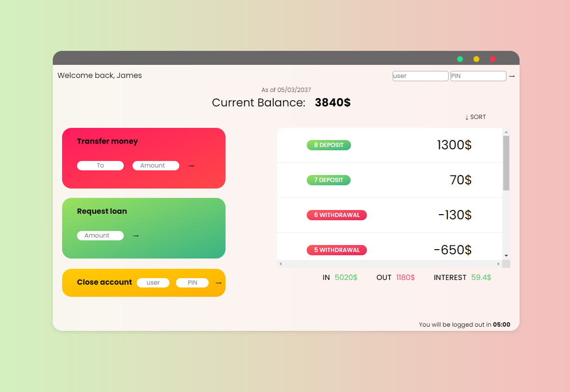The image size is (570, 392).
Task: Confirm close account via its arrow icon
Action: click(218, 282)
